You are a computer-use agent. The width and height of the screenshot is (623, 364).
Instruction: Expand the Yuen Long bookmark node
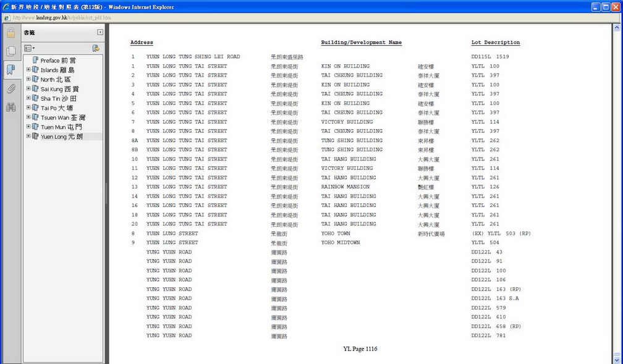(x=28, y=136)
